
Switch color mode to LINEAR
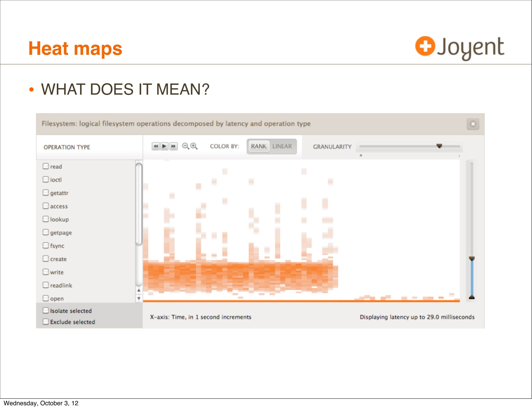pyautogui.click(x=282, y=146)
